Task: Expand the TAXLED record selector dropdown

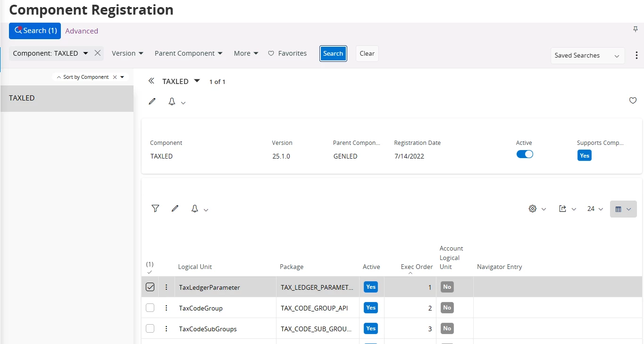Action: pos(197,81)
